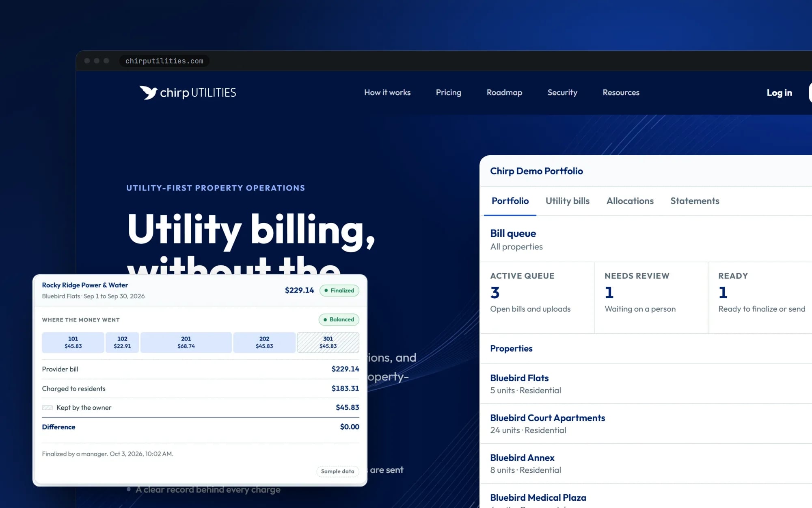Select unit 102 allocation block $22.91

pos(122,342)
